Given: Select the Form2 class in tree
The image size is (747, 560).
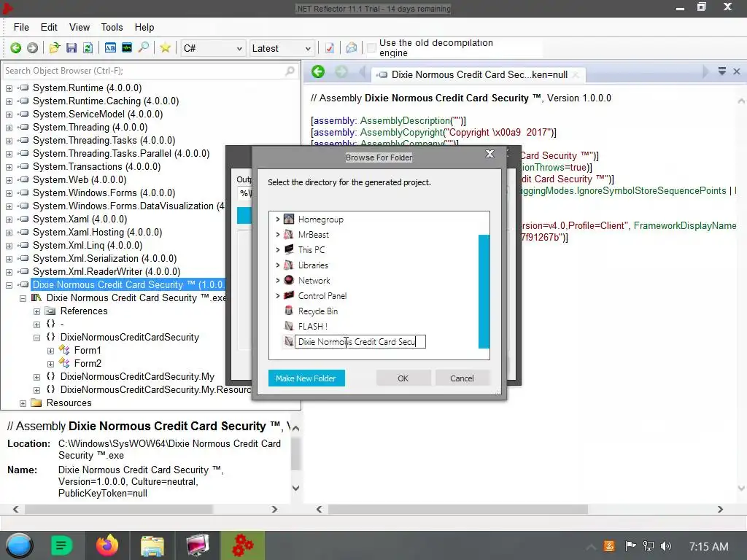Looking at the screenshot, I should [x=88, y=363].
